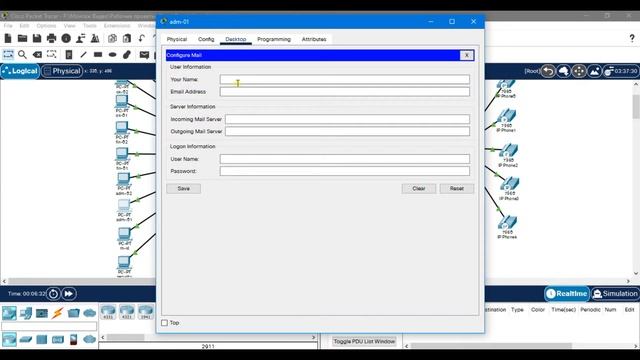Image resolution: width=640 pixels, height=360 pixels.
Task: Switch to Logical workspace view
Action: click(20, 71)
